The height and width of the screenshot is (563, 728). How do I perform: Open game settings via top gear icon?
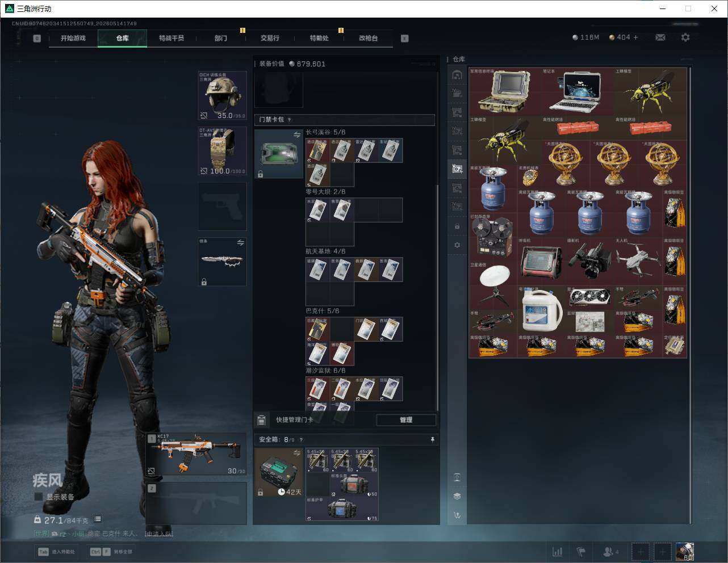(685, 37)
